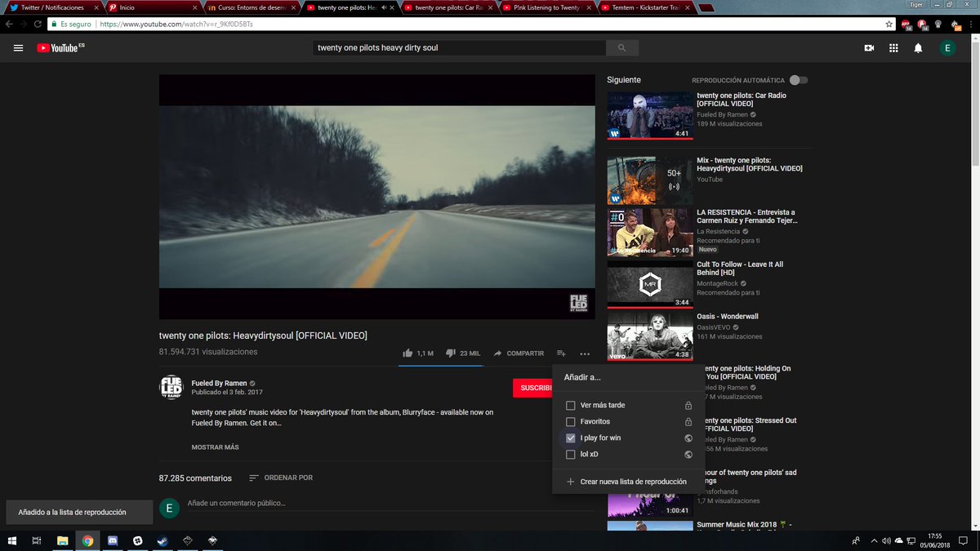Open the ORDENAR POR sort dropdown

click(280, 478)
